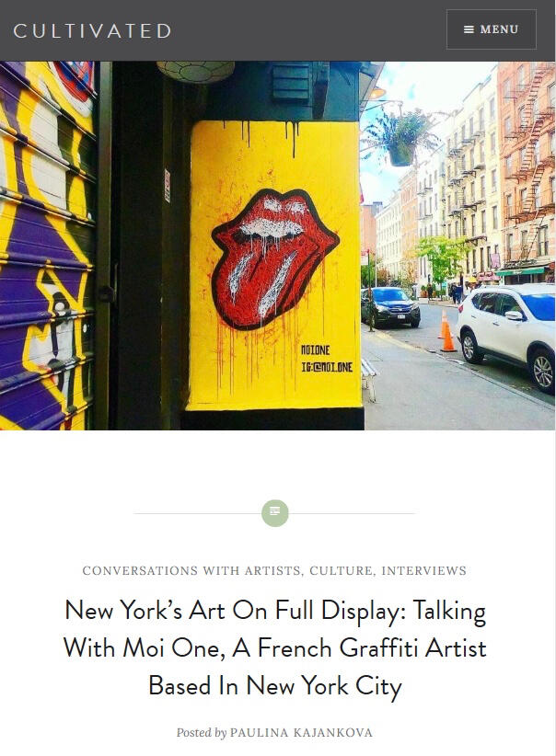Click the MOIONE signature on yellow wall
Screen dimensions: 556x756
point(315,350)
